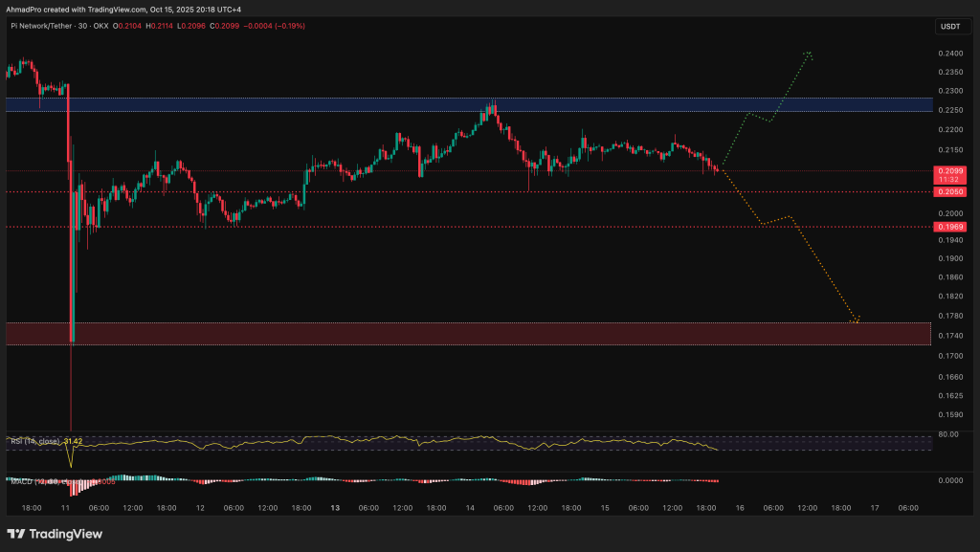Image resolution: width=980 pixels, height=552 pixels.
Task: Click the Pi Network/Tether symbol title
Action: [45, 27]
